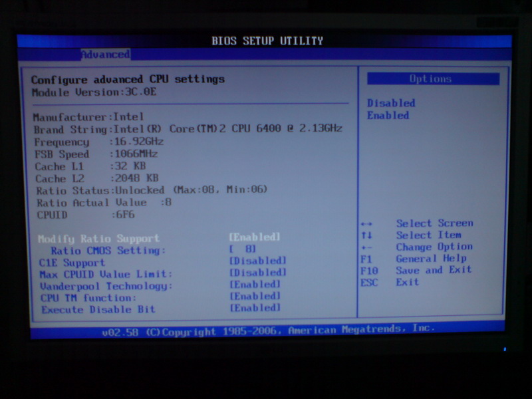This screenshot has width=532, height=399.
Task: Click the F1 General Help key hint
Action: click(x=365, y=259)
